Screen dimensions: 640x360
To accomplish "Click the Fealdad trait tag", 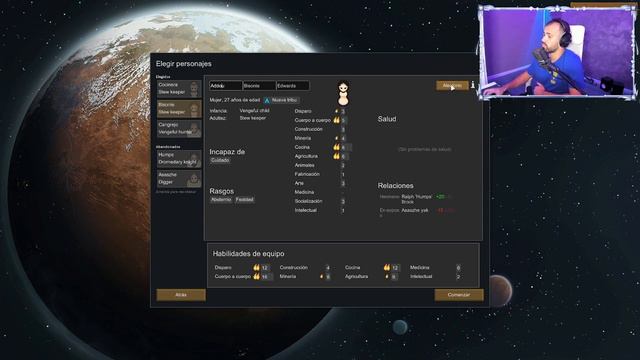I will coord(244,200).
